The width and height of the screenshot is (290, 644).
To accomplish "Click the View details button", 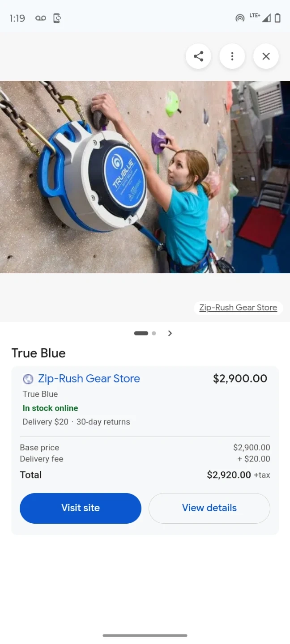I will coord(209,508).
